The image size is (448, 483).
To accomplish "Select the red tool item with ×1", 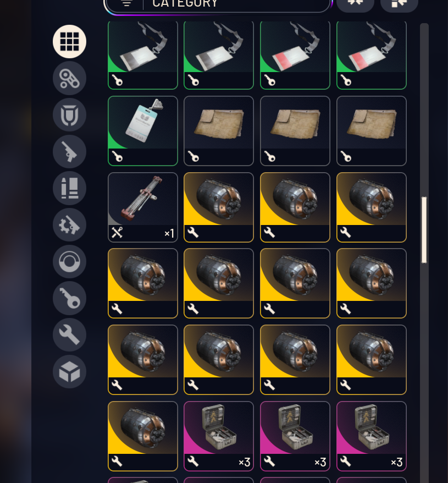I will click(143, 207).
